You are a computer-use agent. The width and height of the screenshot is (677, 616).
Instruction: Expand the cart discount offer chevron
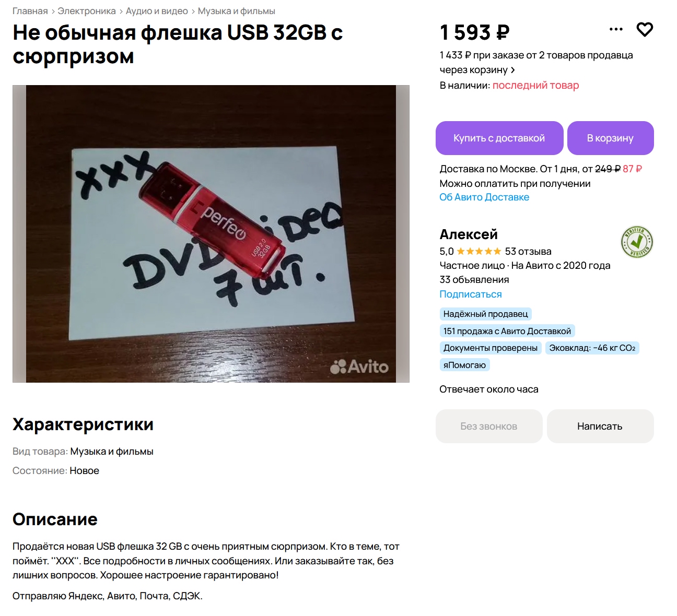(513, 70)
